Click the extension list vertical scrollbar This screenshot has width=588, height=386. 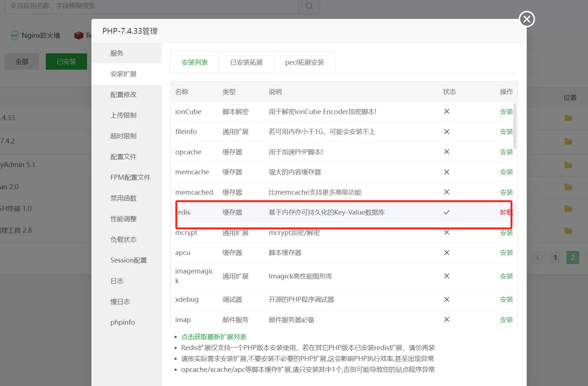pos(515,126)
